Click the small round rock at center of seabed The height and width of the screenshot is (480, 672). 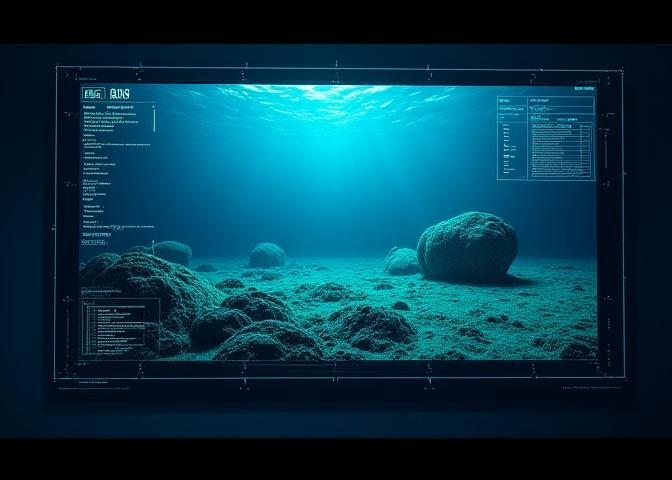[x=266, y=255]
